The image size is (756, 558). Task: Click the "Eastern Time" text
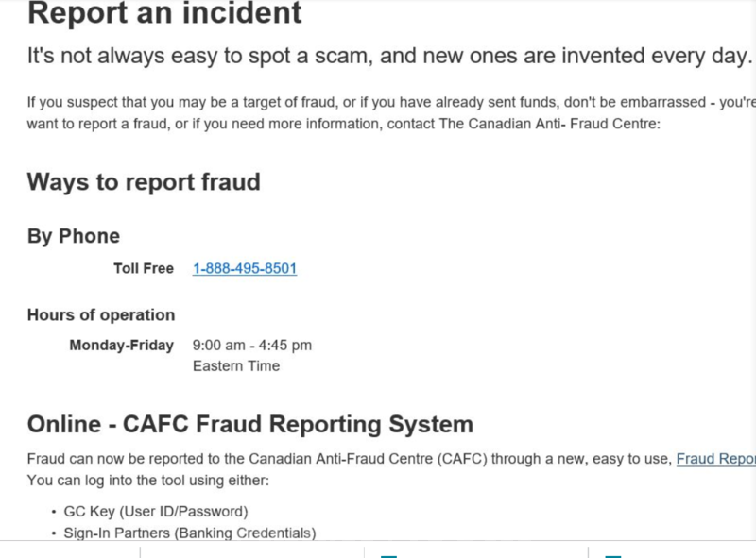236,366
